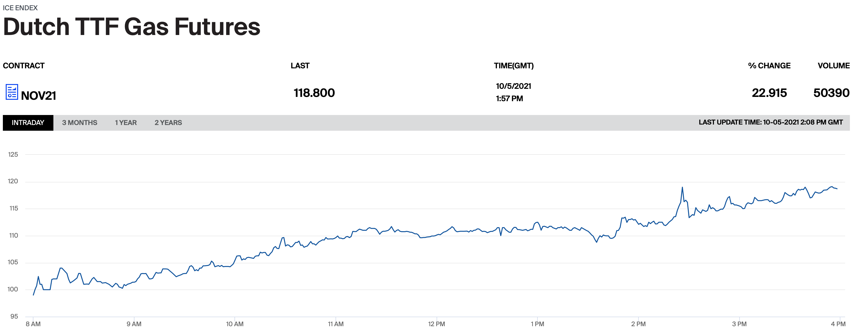Click the price spike peak after 2 PM
Viewport: 868px width, 330px height.
(682, 187)
